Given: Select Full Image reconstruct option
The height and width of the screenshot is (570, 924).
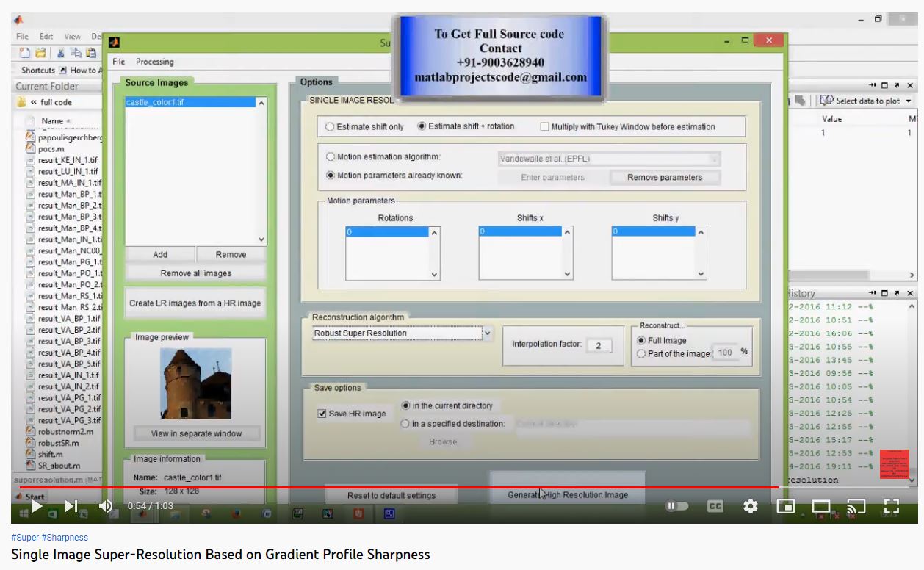Looking at the screenshot, I should point(641,341).
